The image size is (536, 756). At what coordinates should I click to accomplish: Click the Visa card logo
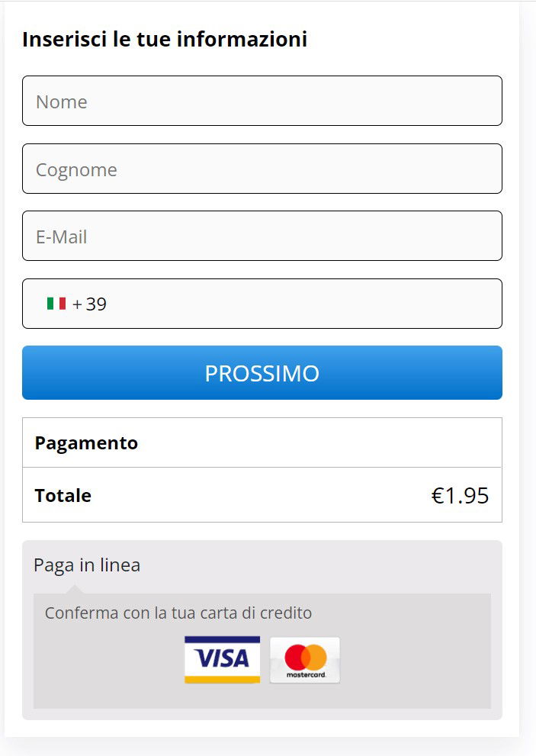222,659
